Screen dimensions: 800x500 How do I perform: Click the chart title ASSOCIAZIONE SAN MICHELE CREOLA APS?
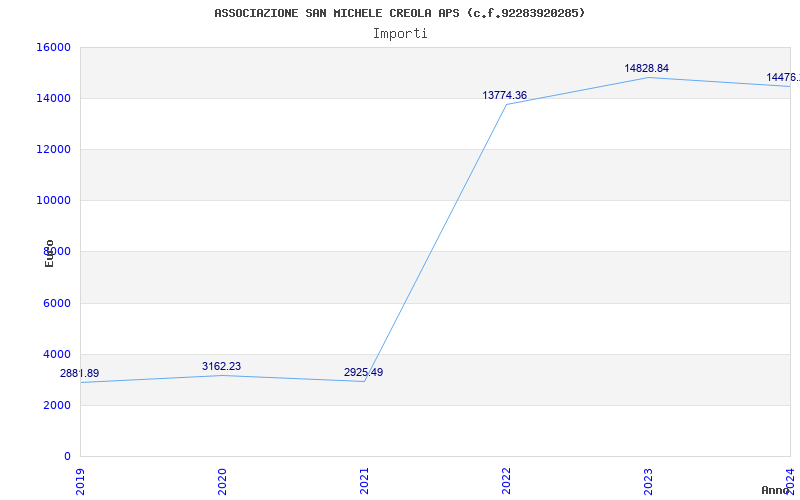coord(399,13)
